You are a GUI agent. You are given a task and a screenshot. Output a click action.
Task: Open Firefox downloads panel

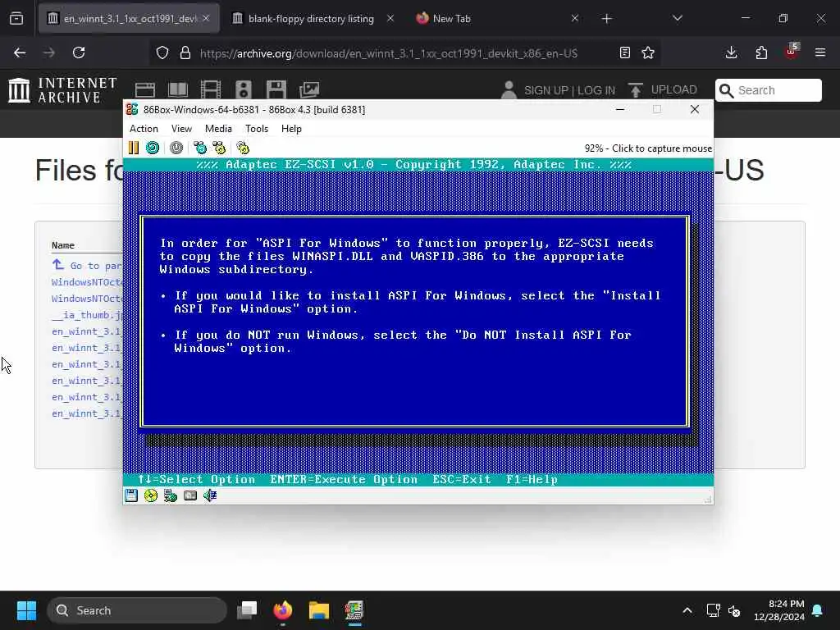coord(731,52)
